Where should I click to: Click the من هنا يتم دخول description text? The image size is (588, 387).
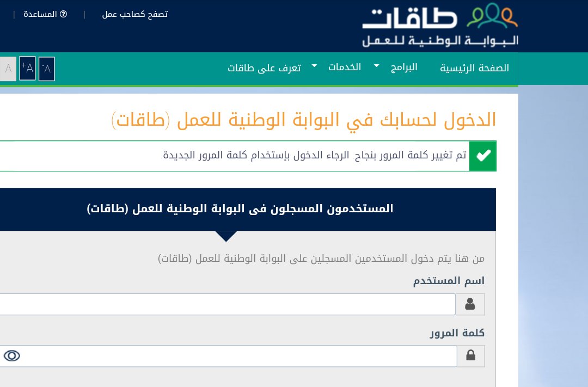coord(321,259)
